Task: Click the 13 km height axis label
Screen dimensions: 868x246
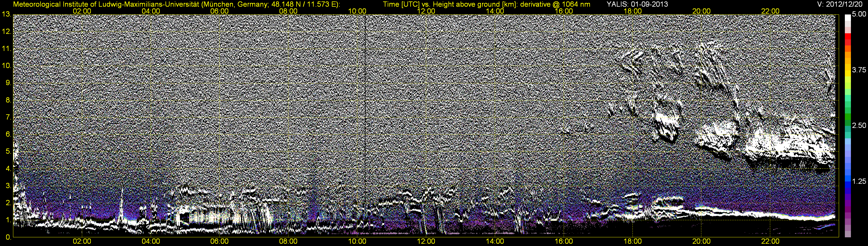Action: click(6, 14)
